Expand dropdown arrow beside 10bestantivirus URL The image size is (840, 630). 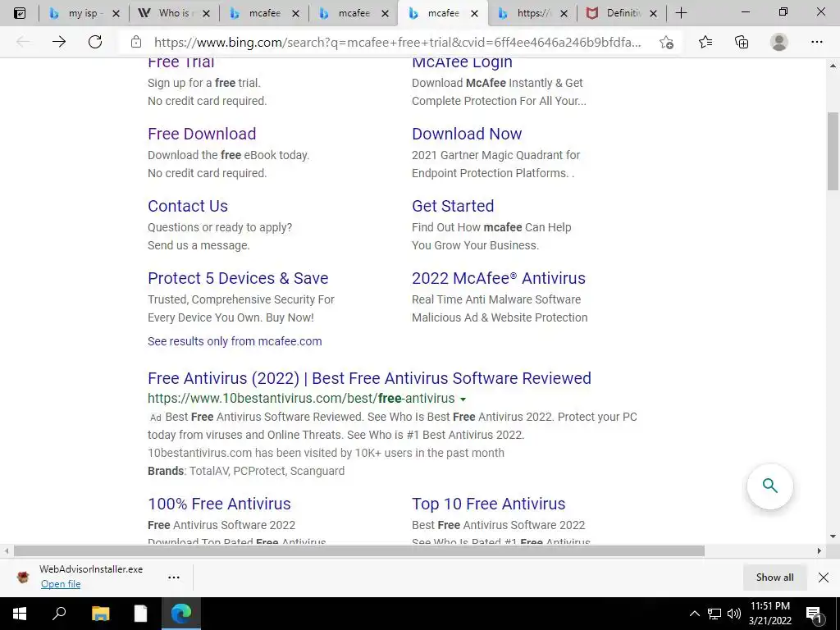(x=463, y=399)
